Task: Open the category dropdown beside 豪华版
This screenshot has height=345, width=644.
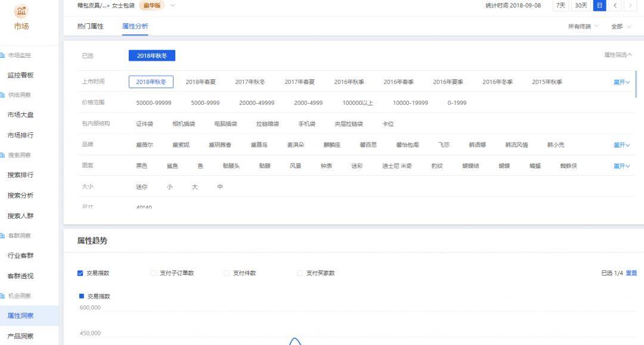Action: (x=173, y=5)
